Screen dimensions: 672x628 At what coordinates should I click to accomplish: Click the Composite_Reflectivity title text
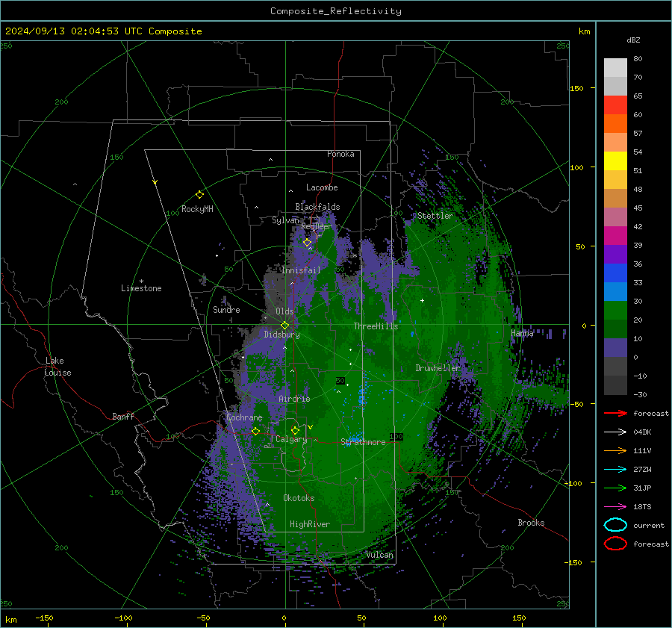(x=336, y=11)
